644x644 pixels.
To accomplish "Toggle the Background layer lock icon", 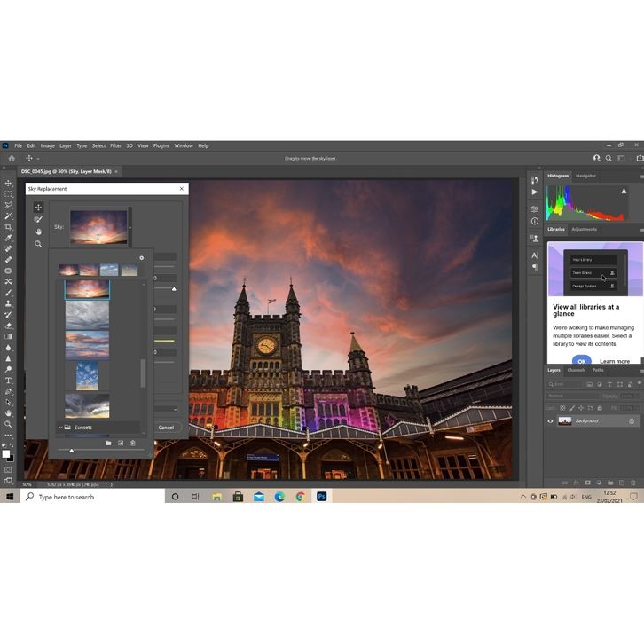I will (x=632, y=421).
